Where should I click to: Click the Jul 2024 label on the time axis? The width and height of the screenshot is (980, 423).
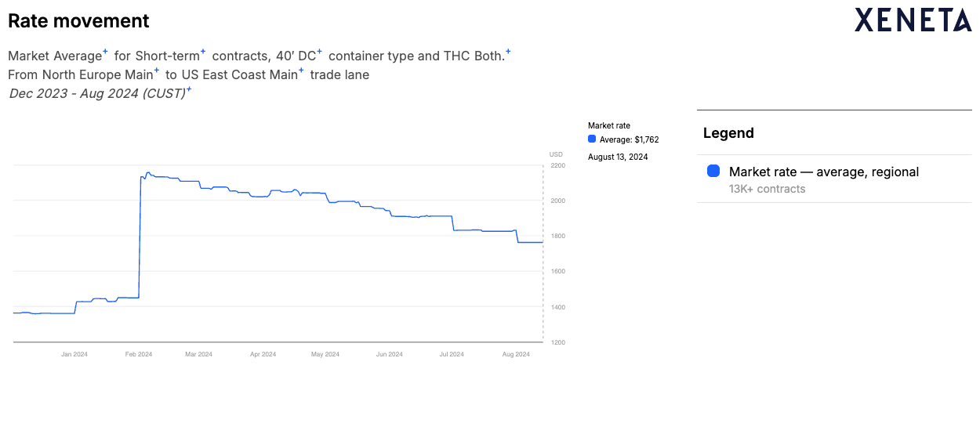pos(451,354)
